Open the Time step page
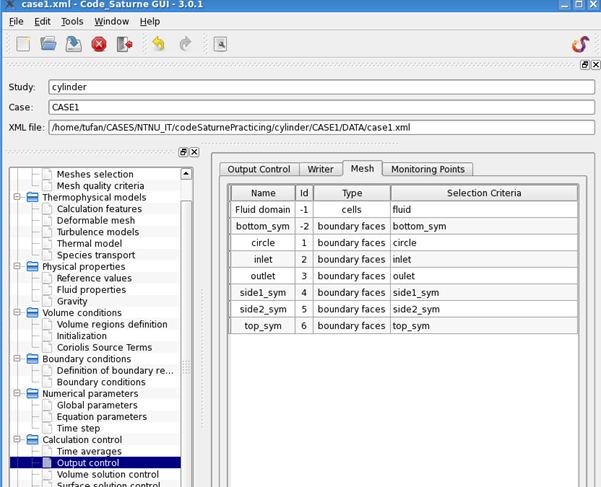Viewport: 601px width, 487px height. (78, 428)
